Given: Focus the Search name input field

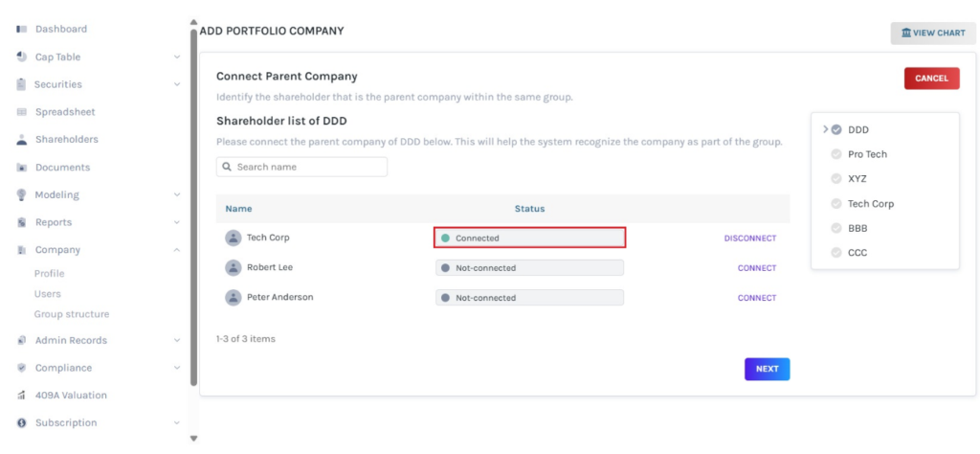Looking at the screenshot, I should [x=306, y=167].
